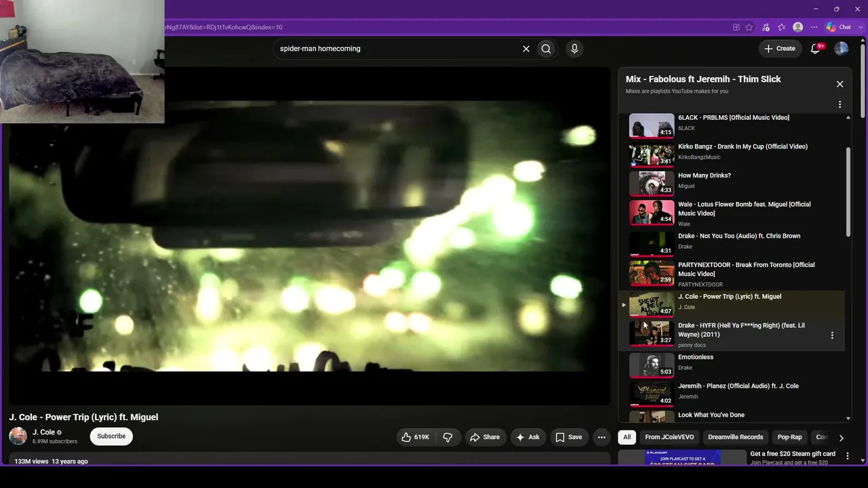Image resolution: width=868 pixels, height=488 pixels.
Task: Play Drake - HYFR thumbnail
Action: pos(652,333)
